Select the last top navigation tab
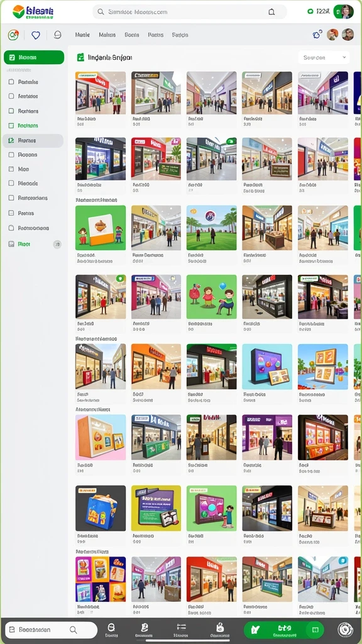The height and width of the screenshot is (644, 362). pyautogui.click(x=180, y=35)
